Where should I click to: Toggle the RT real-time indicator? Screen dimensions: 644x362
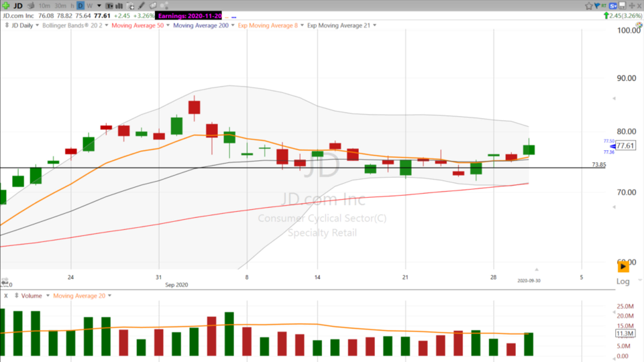(603, 6)
